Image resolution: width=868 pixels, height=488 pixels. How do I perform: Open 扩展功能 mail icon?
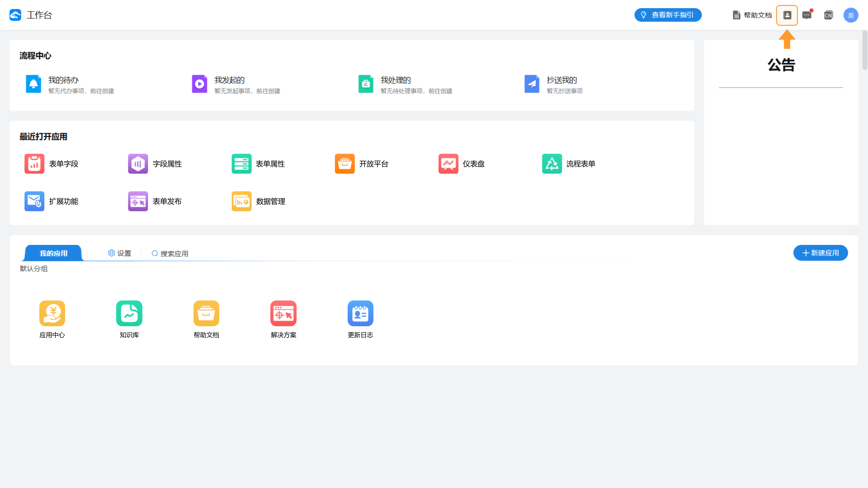[34, 201]
